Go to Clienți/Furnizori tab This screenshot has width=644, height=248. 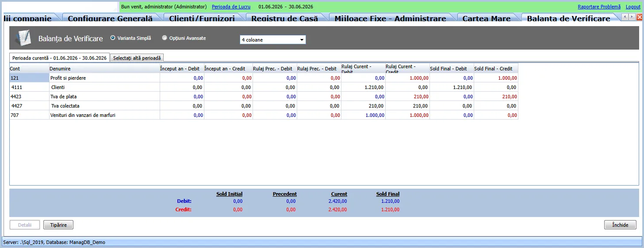pyautogui.click(x=202, y=18)
